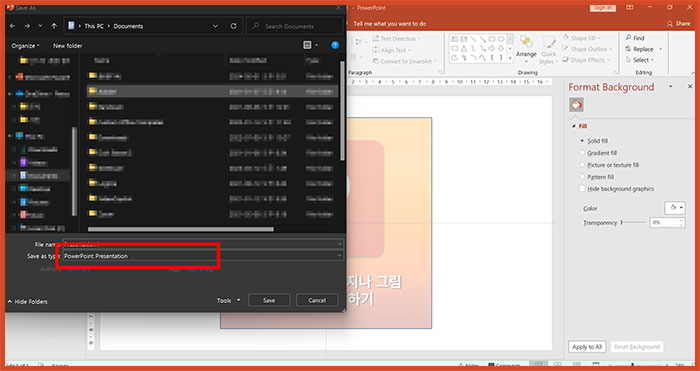Open Replace dropdown arrow
The image size is (700, 371).
click(661, 49)
